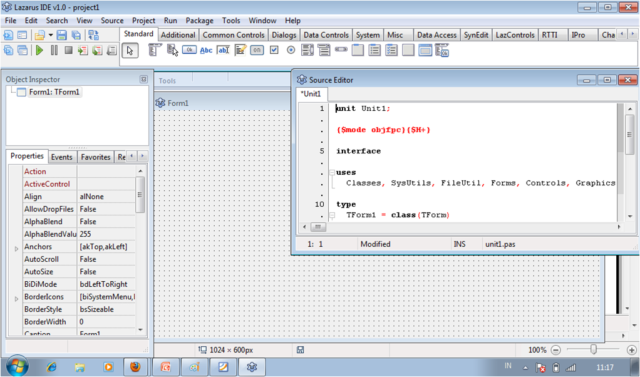This screenshot has height=377, width=640.
Task: Select the TMainMenu component icon
Action: point(155,50)
